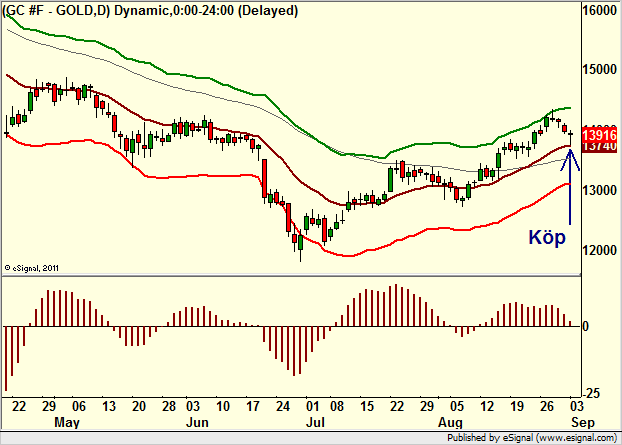Click the histogram 0 level label
Viewport: 622px width, 445px height.
click(586, 327)
